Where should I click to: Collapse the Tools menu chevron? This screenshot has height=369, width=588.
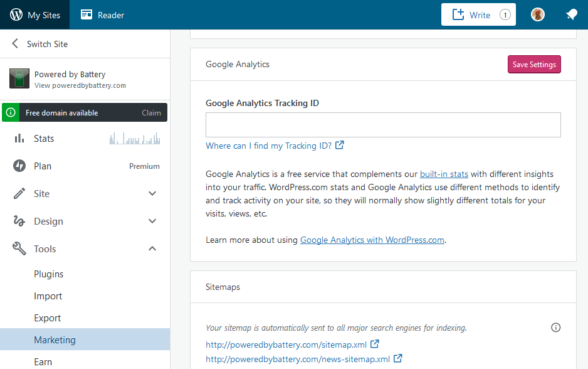[x=152, y=249]
